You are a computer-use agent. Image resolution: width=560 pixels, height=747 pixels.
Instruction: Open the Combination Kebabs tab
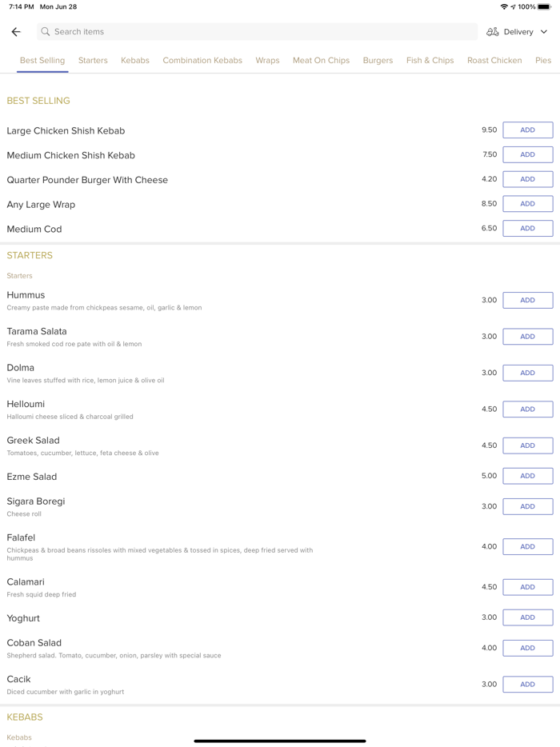[202, 60]
